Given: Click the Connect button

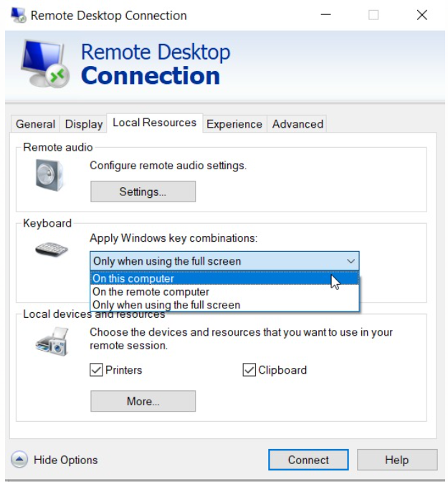Looking at the screenshot, I should pos(308,460).
